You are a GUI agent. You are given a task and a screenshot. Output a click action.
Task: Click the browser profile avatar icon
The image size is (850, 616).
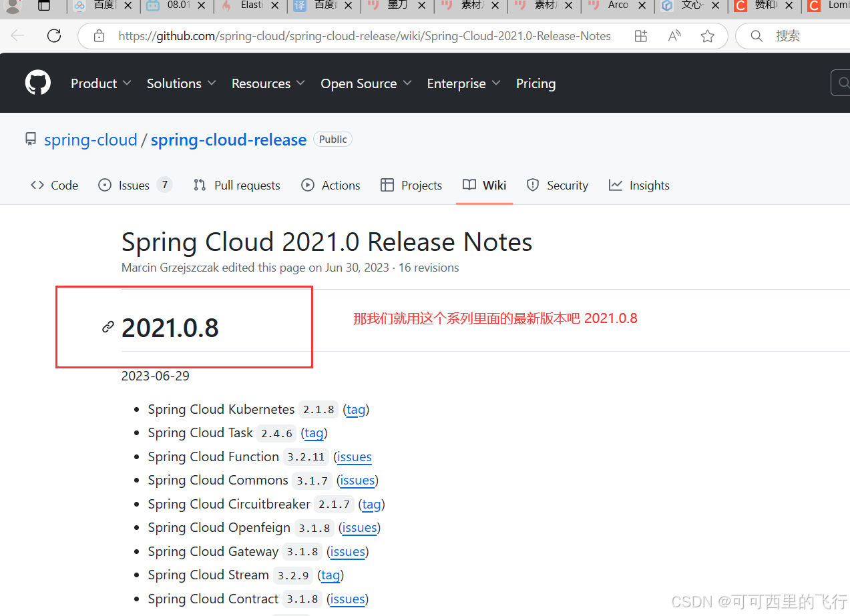point(13,6)
